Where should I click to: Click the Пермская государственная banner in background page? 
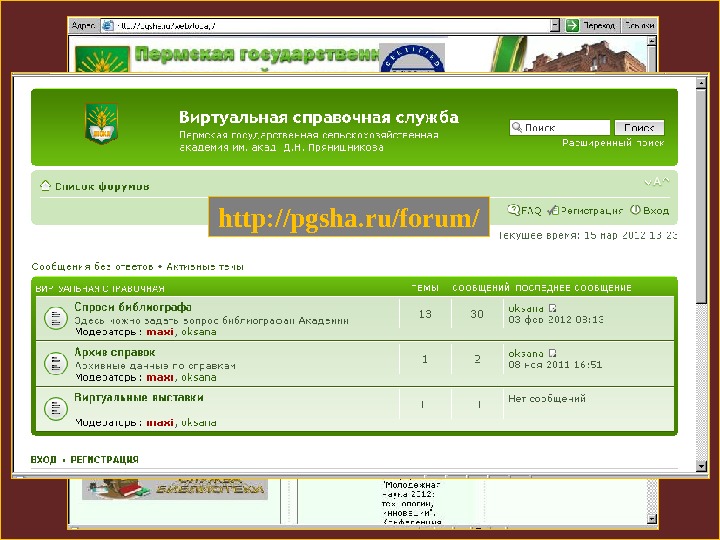point(257,55)
